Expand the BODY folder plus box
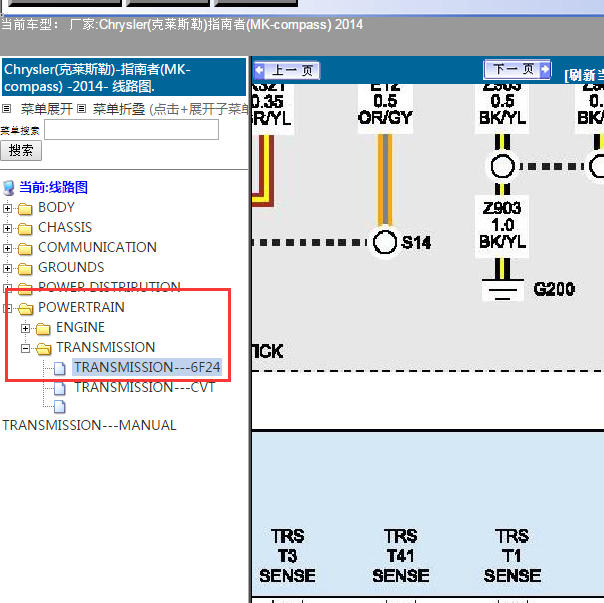This screenshot has height=603, width=604. coord(7,208)
